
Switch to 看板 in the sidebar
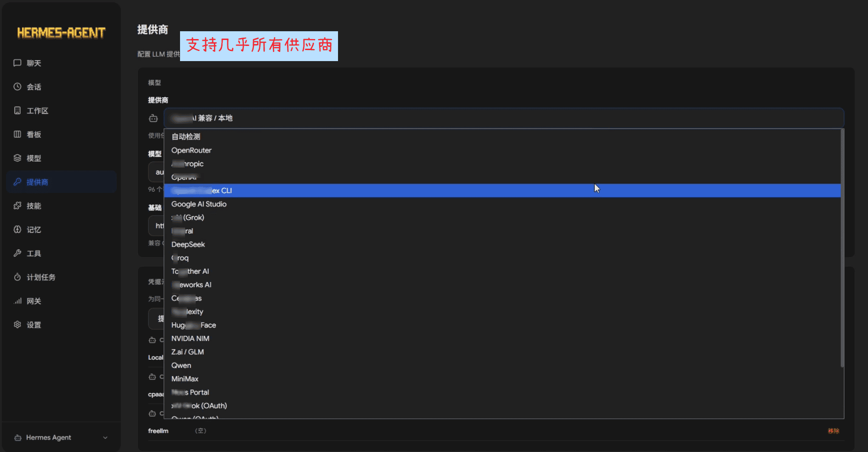[62, 134]
